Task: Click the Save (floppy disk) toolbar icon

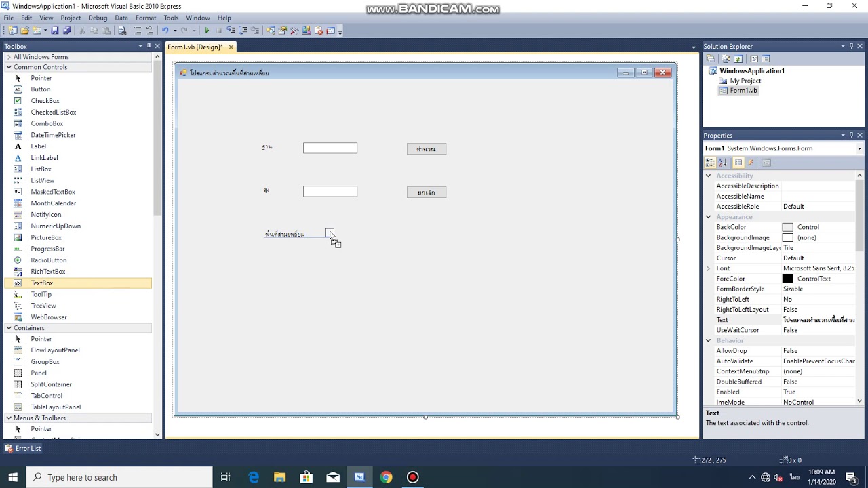Action: [55, 30]
